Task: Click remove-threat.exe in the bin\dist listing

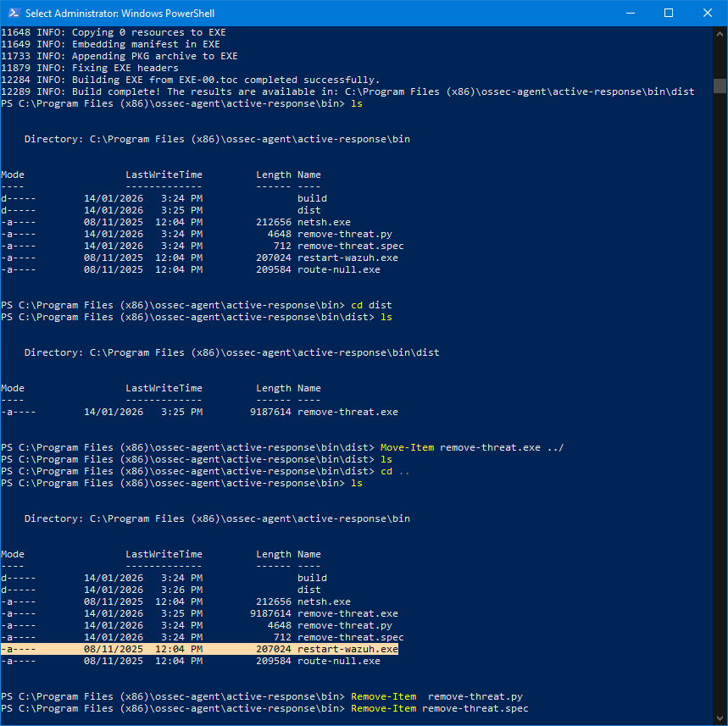Action: pyautogui.click(x=347, y=412)
